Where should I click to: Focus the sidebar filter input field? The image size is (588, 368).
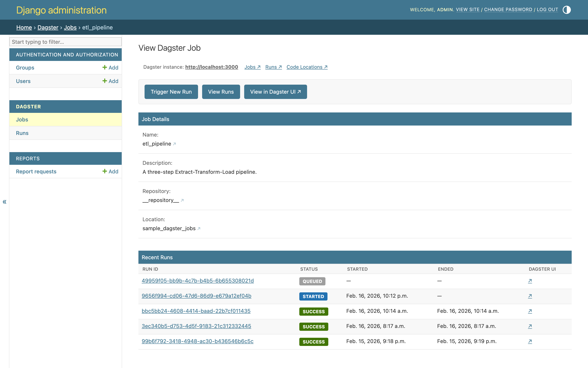point(66,42)
